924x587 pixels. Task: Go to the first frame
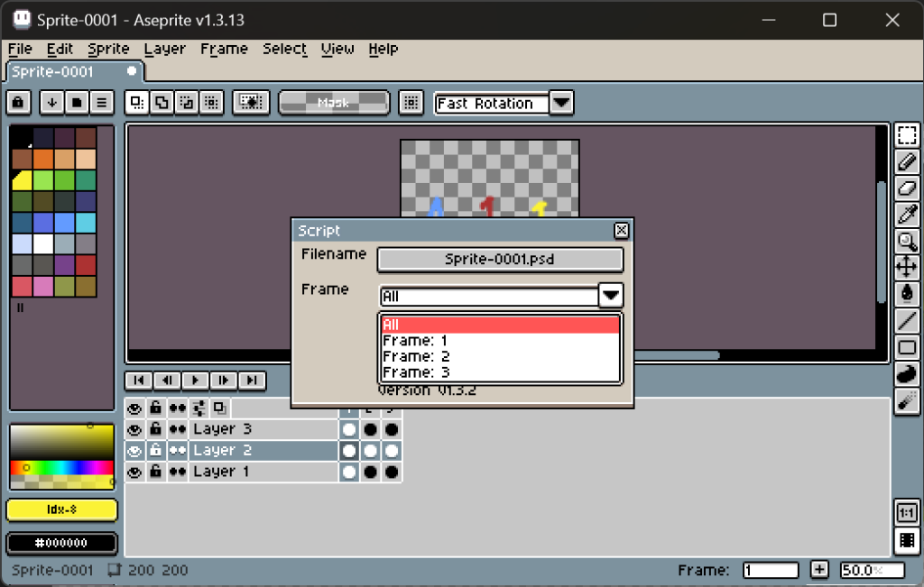[x=139, y=381]
